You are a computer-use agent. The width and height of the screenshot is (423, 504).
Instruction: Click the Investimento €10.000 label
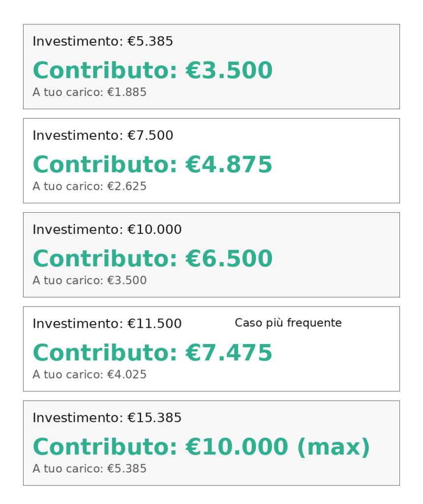point(107,229)
